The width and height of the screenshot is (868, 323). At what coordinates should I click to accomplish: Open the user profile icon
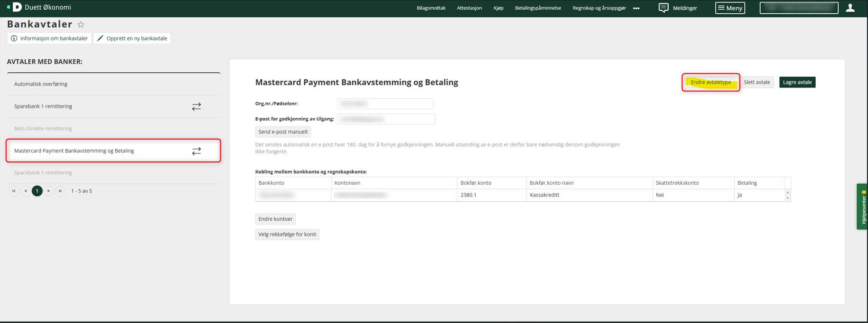point(850,8)
